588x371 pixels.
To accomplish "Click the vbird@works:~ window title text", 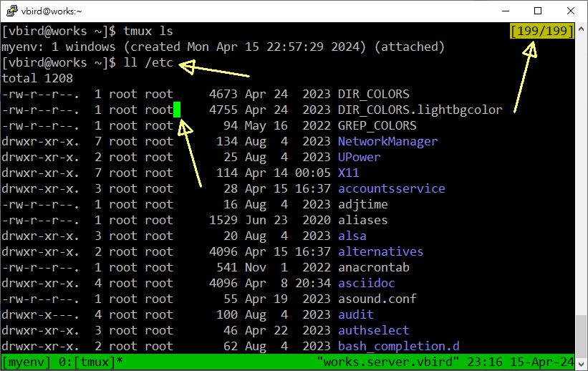I will [52, 11].
